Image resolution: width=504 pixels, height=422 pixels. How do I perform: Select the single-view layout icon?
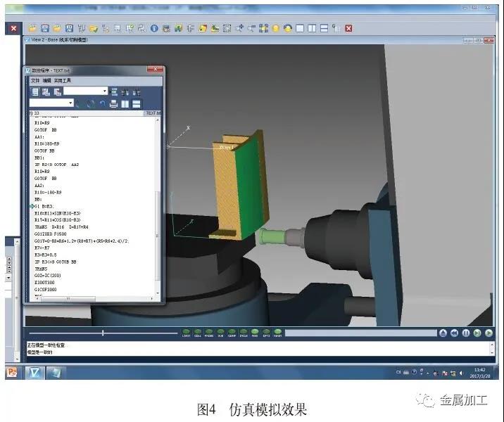tap(300, 28)
